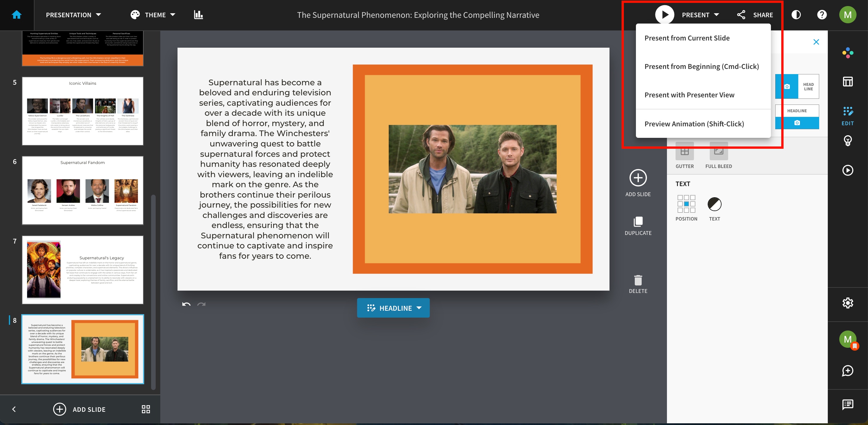Open the PRESENTATION dropdown menu
Image resolution: width=868 pixels, height=425 pixels.
pos(74,15)
